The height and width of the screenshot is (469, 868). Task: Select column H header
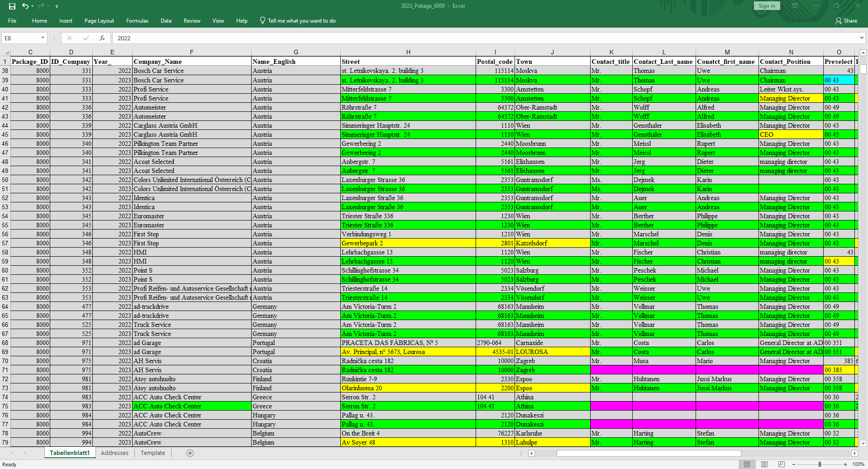408,52
